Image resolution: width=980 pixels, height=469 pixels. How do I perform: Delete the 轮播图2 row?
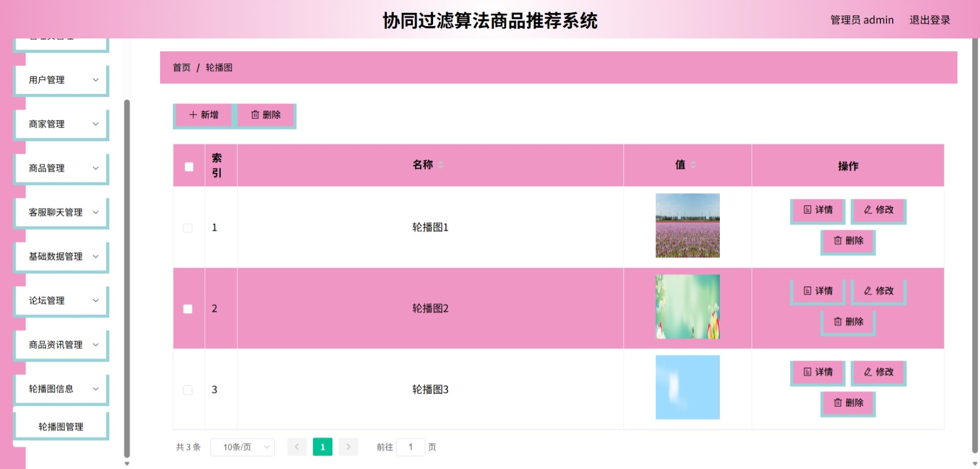pos(848,322)
